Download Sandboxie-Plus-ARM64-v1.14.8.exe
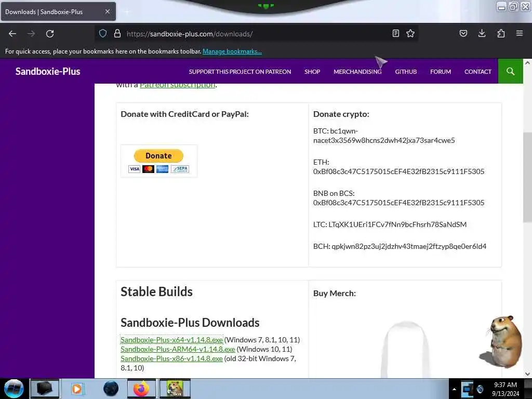Image resolution: width=532 pixels, height=399 pixels. coord(178,349)
